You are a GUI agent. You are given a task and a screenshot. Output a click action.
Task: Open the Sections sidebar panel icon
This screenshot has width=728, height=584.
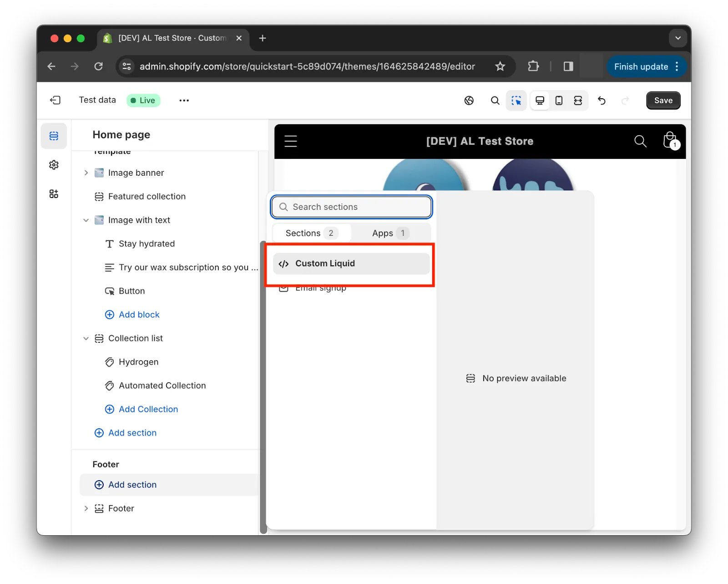point(54,136)
